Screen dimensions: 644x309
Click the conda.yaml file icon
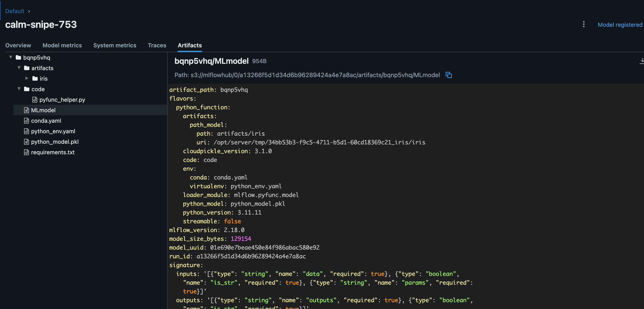(x=26, y=121)
